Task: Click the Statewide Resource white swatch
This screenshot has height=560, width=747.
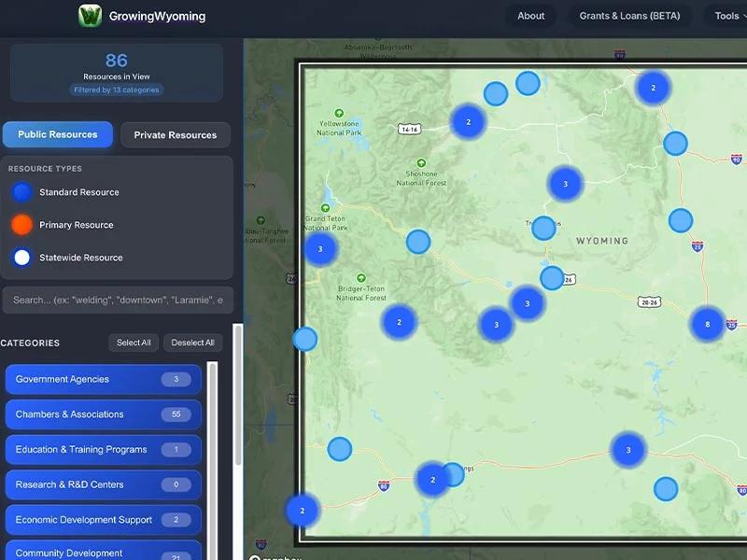Action: [21, 258]
